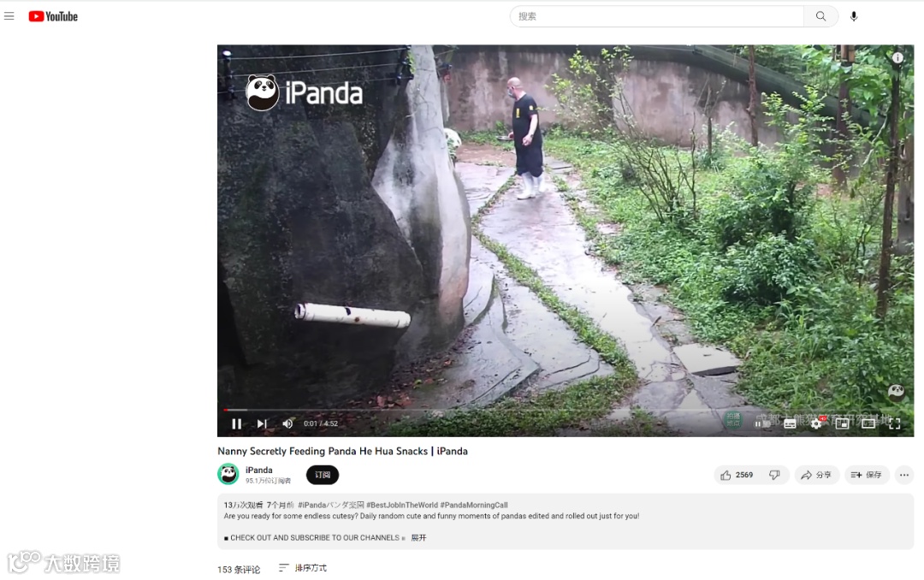Open the 分享 share button
Image resolution: width=924 pixels, height=580 pixels.
coord(816,475)
